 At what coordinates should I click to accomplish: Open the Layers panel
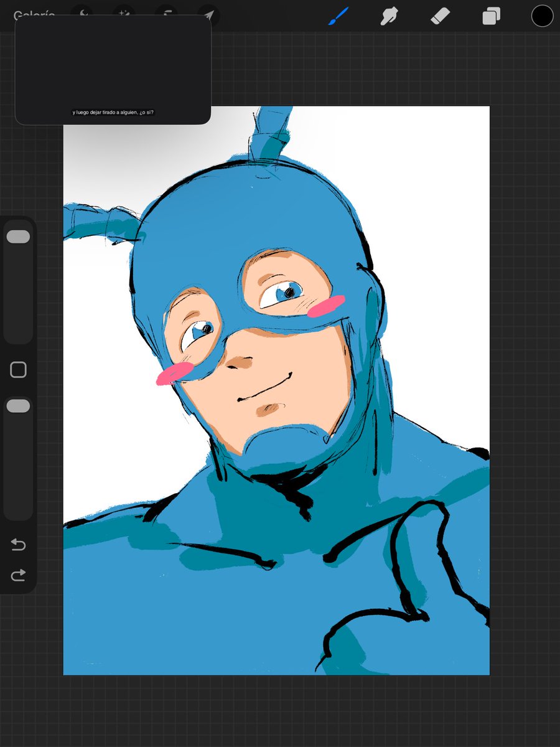(491, 16)
